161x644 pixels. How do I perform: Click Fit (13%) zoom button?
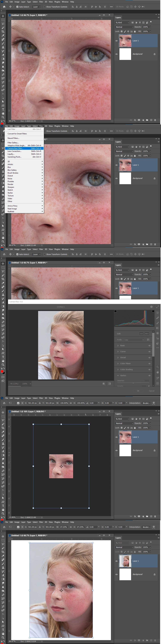pyautogui.click(x=15, y=383)
